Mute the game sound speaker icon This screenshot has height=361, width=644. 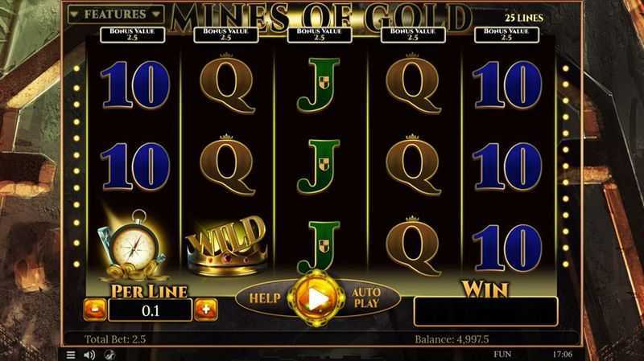(x=89, y=355)
